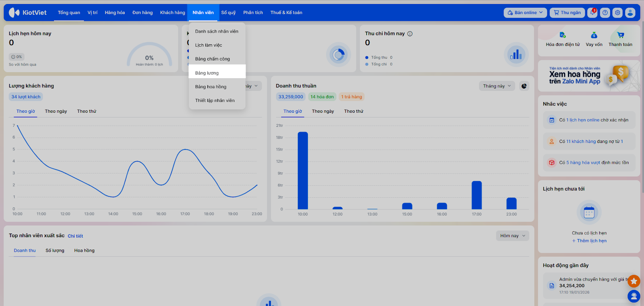Click the Thanh toán cart icon

620,35
